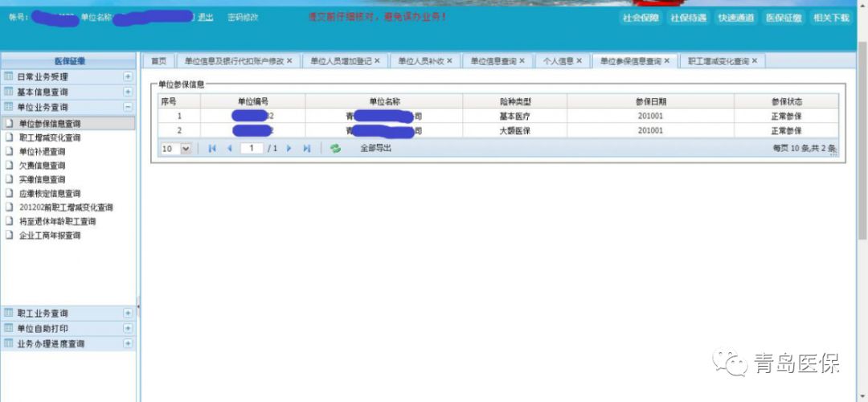Expand the 单位自助打印 section
The width and height of the screenshot is (868, 402).
(x=128, y=328)
